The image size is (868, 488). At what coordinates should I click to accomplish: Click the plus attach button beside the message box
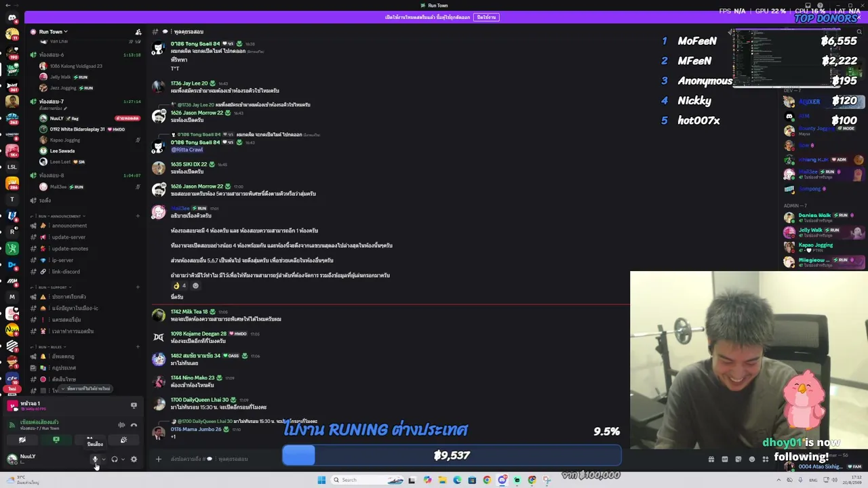click(x=159, y=459)
